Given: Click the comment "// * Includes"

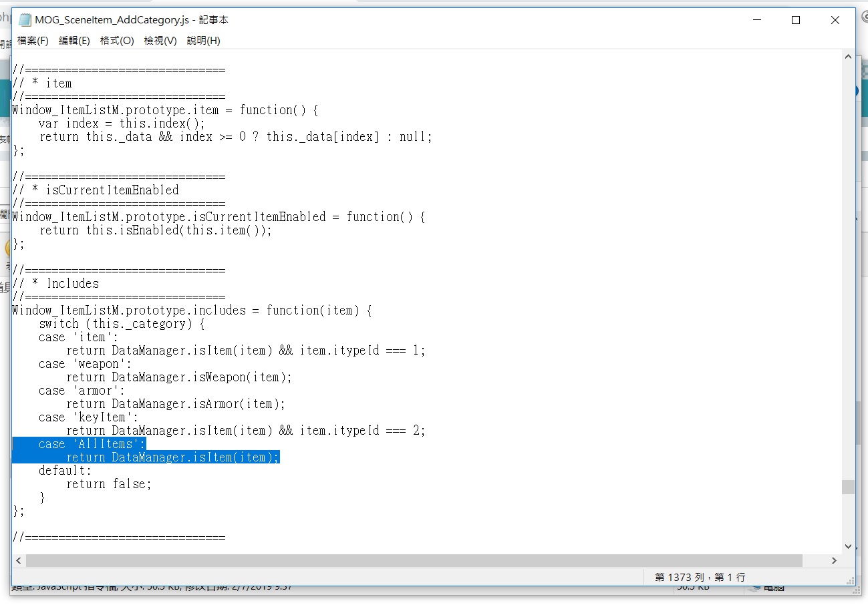Looking at the screenshot, I should (55, 284).
